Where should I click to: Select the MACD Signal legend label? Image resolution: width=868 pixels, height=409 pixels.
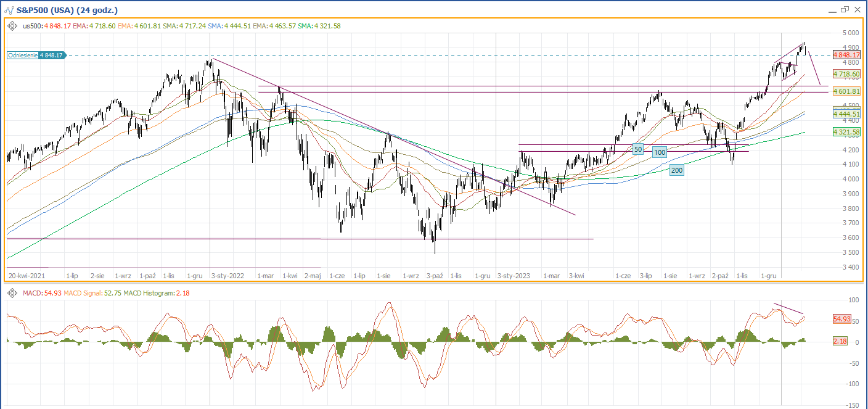81,293
